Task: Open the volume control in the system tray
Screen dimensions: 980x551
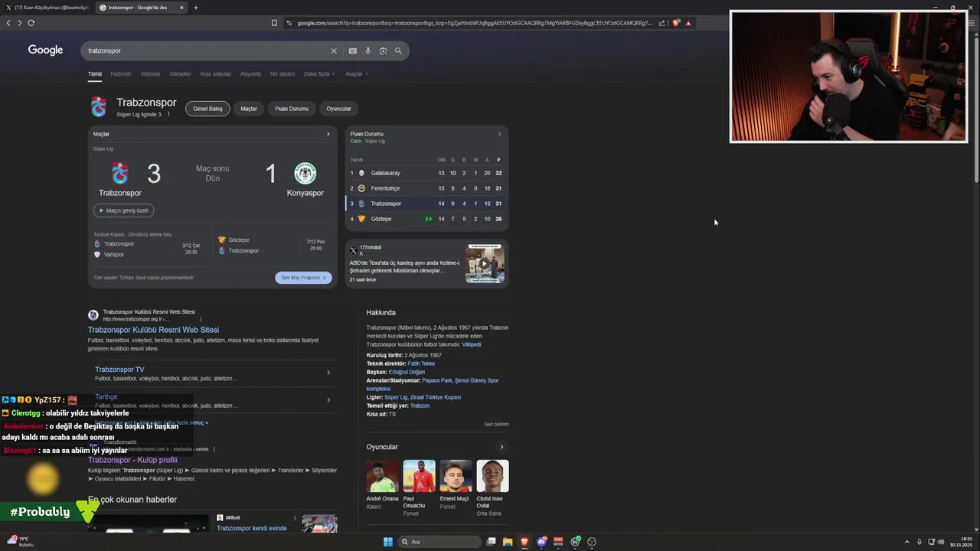Action: tap(941, 542)
